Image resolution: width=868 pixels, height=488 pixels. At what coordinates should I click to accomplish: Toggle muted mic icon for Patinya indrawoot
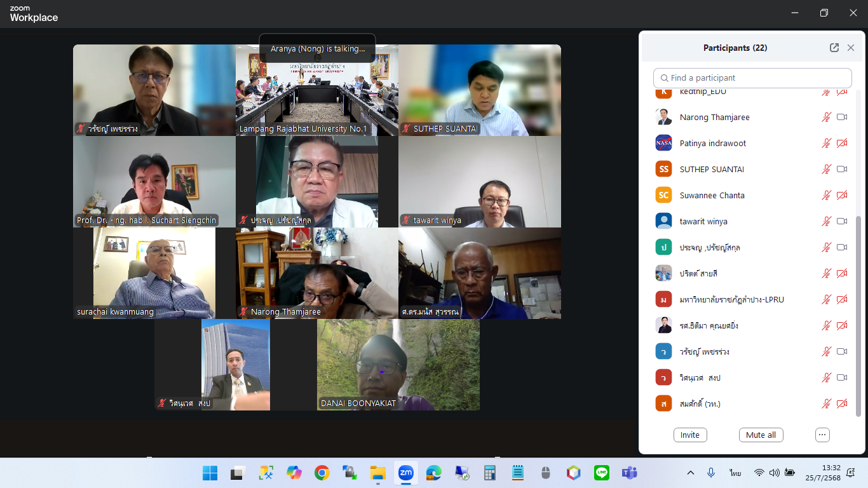(x=826, y=143)
